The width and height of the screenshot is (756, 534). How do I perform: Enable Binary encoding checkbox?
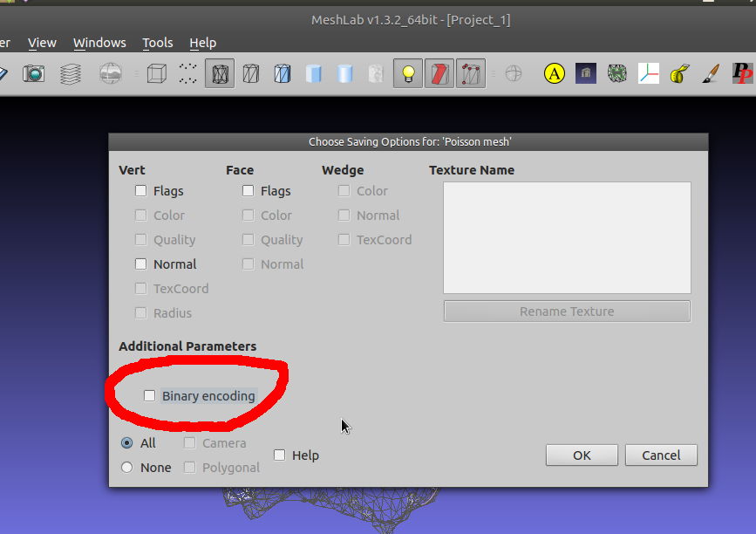point(149,395)
